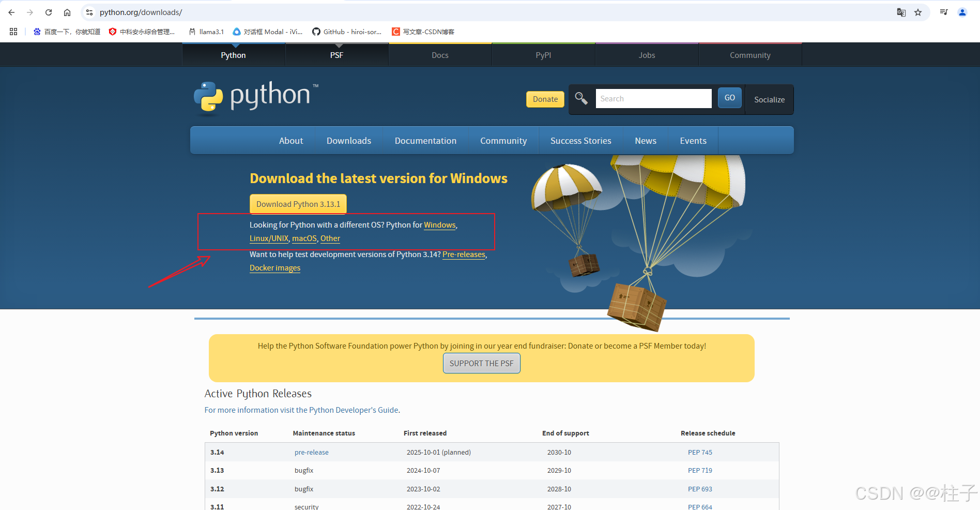This screenshot has height=510, width=980.
Task: Open the Documentation menu
Action: [x=425, y=141]
